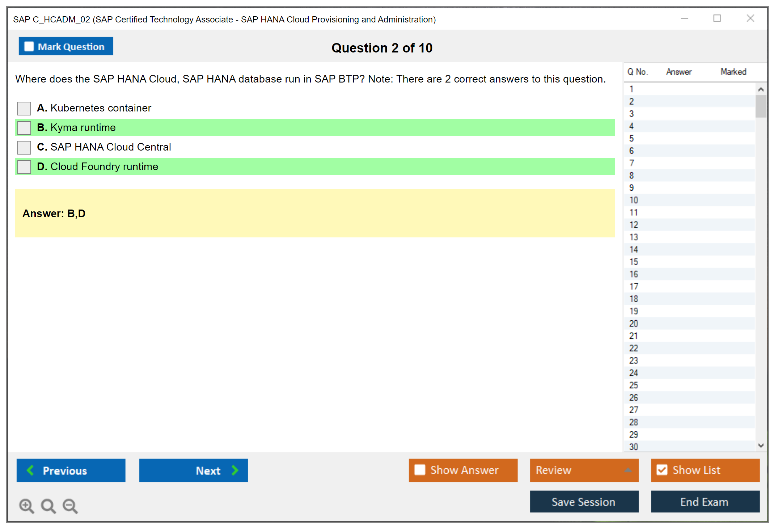Click the green right arrow on Next
The width and height of the screenshot is (778, 532).
[x=235, y=470]
